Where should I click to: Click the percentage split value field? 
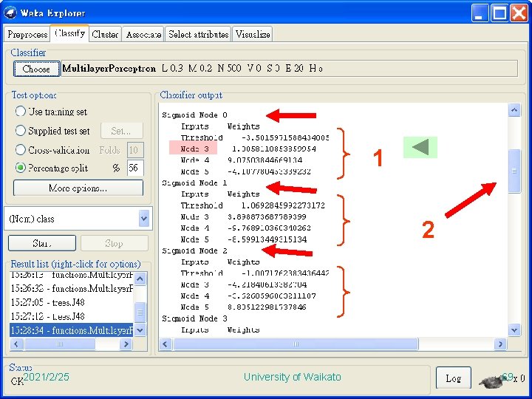[x=135, y=168]
